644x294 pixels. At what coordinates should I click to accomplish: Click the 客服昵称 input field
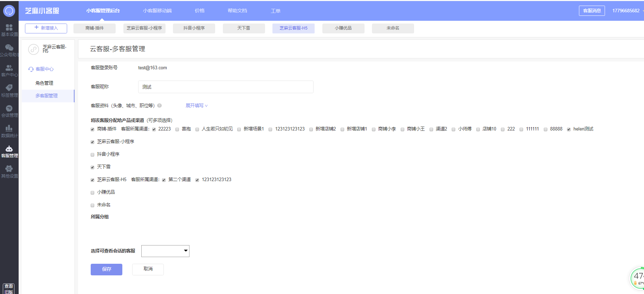226,87
